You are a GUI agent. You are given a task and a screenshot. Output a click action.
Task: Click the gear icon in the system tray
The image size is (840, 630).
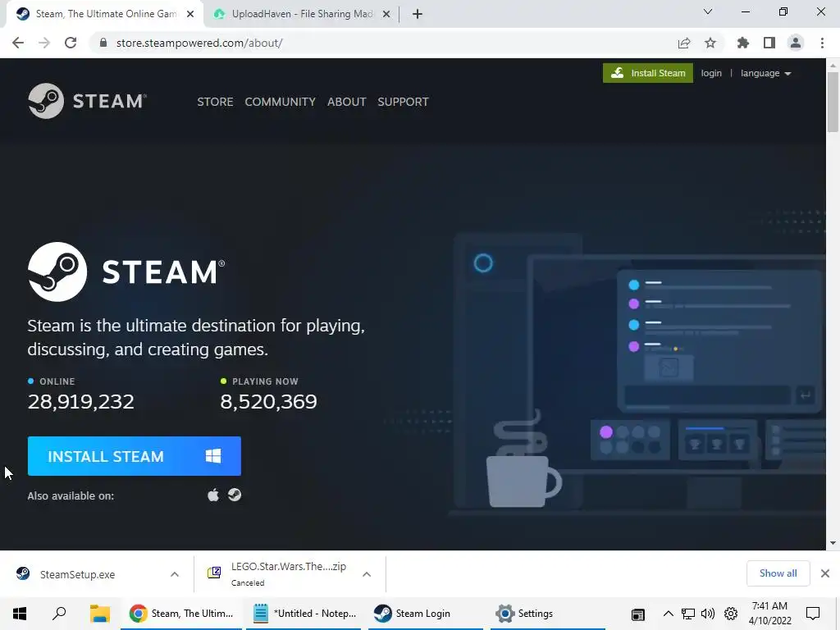[731, 614]
